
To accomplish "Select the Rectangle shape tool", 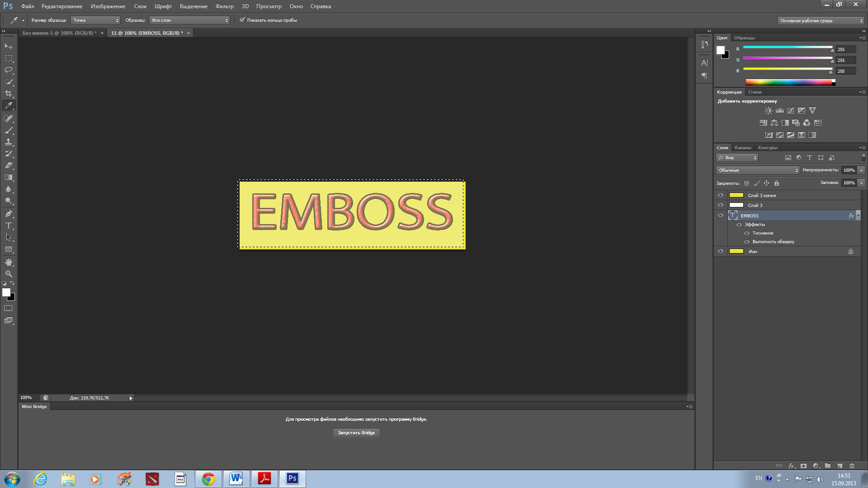I will (9, 249).
